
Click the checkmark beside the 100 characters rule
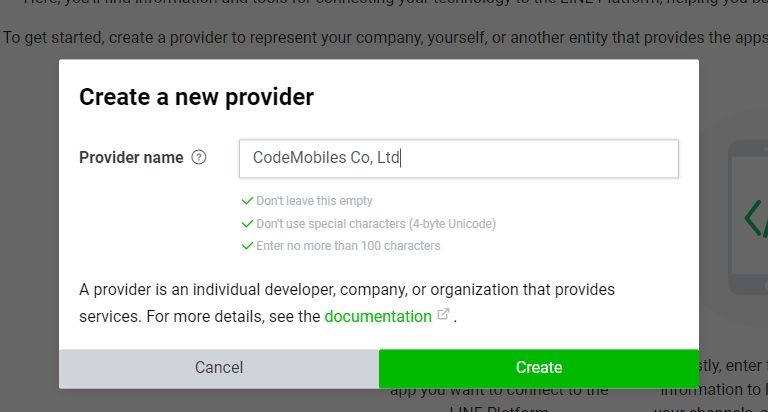[247, 245]
